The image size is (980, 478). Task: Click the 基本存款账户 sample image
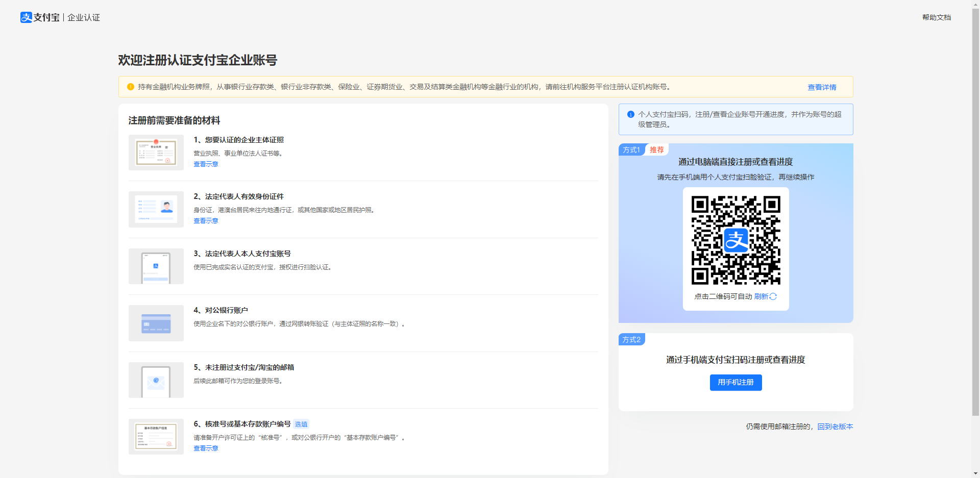coord(156,437)
